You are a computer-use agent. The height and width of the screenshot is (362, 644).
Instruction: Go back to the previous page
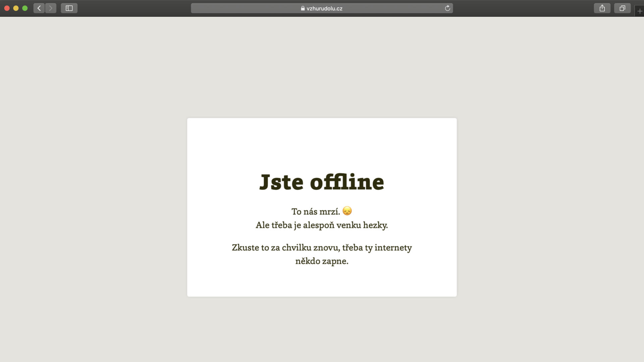(39, 8)
